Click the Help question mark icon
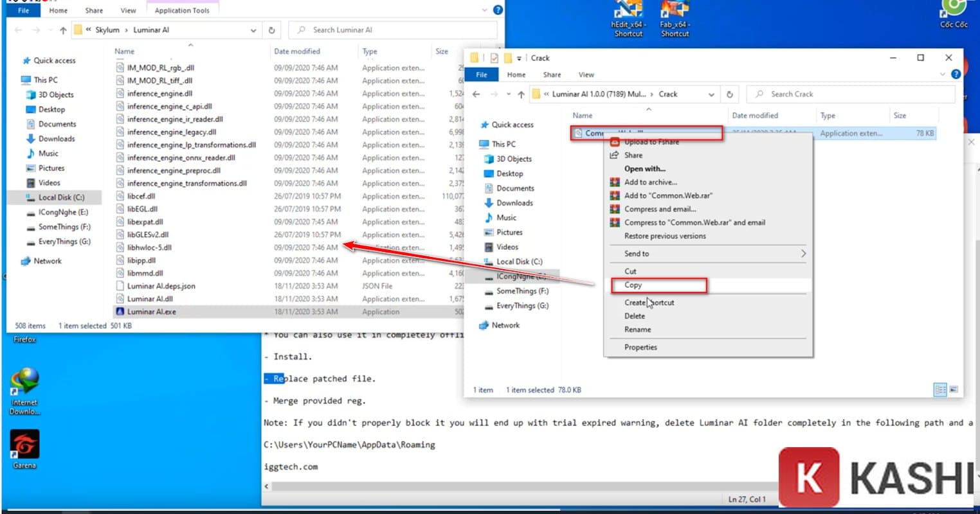The image size is (980, 514). click(957, 74)
